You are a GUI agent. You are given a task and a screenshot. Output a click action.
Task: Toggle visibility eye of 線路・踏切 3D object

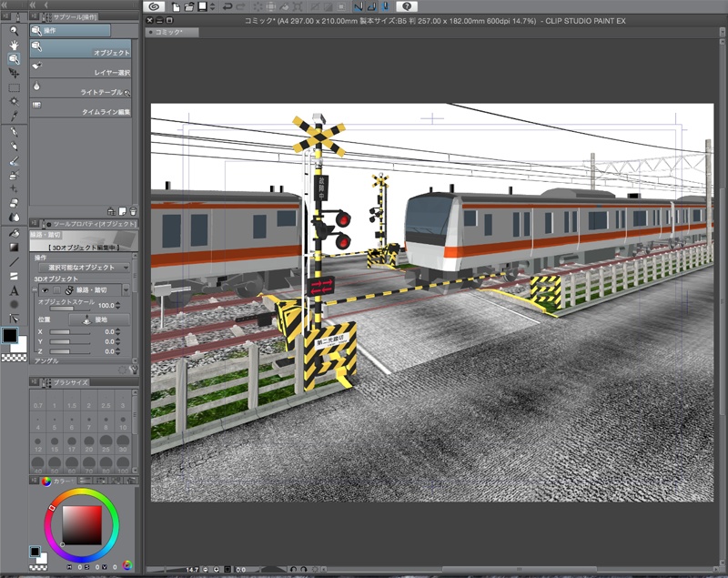coord(45,289)
